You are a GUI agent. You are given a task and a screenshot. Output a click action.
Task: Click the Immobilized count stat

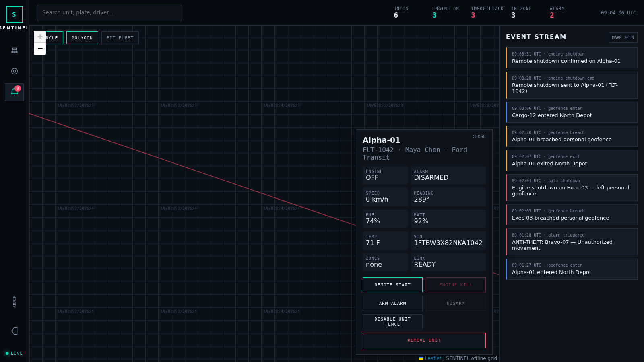click(487, 13)
